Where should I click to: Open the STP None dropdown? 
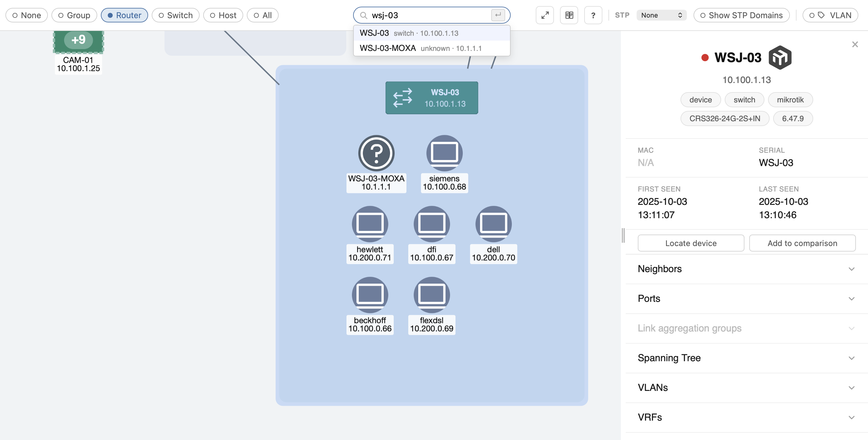[661, 15]
